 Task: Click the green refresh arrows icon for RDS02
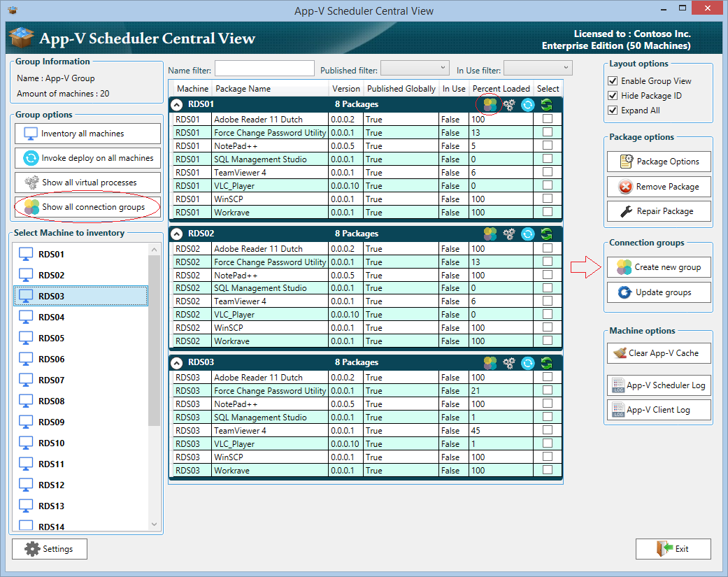tap(546, 234)
